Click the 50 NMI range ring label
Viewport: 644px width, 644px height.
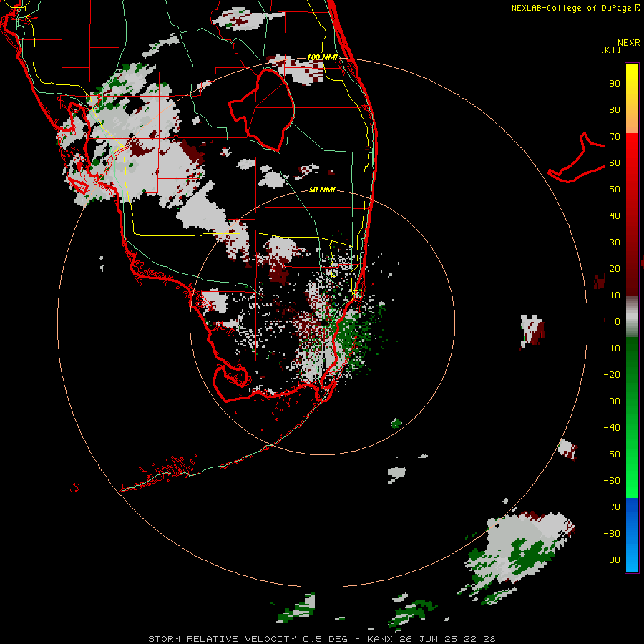coord(322,190)
